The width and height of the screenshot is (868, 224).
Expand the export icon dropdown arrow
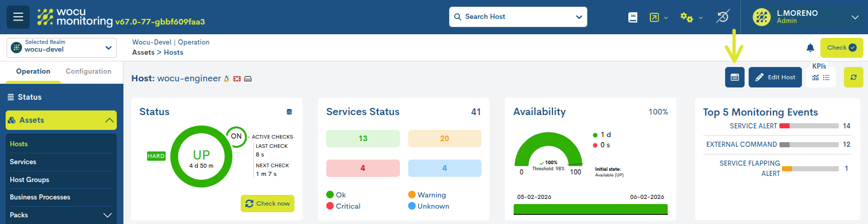point(666,18)
